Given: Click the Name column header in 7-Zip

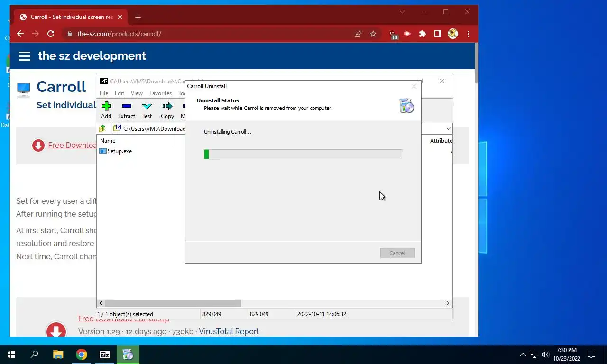Looking at the screenshot, I should [x=135, y=141].
